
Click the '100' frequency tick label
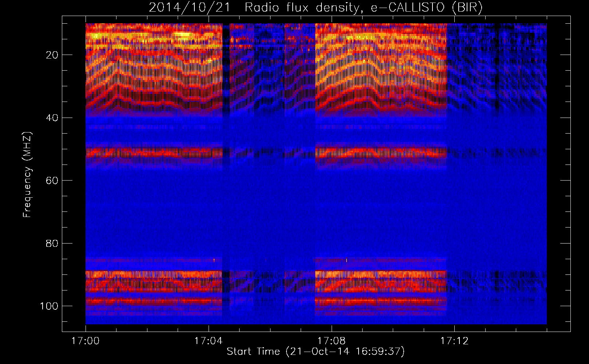click(49, 306)
